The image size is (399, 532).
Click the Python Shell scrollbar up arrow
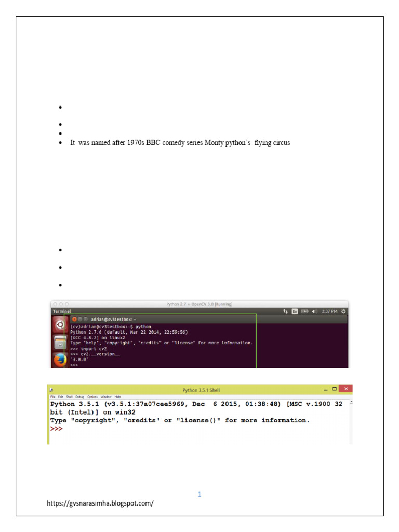click(351, 403)
